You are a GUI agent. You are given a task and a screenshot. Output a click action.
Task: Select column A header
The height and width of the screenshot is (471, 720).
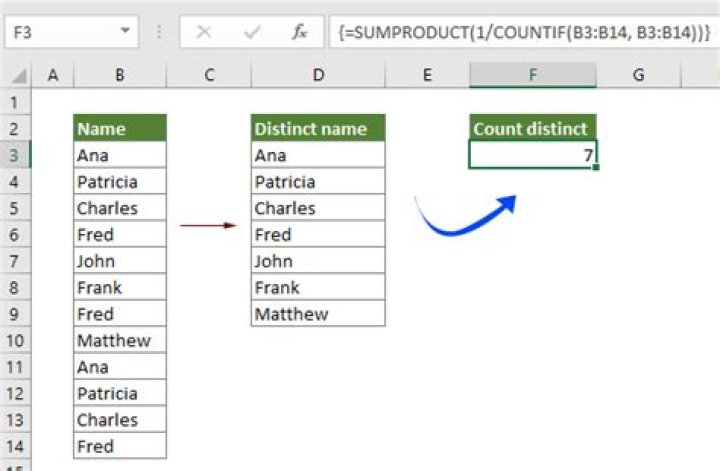tap(53, 75)
